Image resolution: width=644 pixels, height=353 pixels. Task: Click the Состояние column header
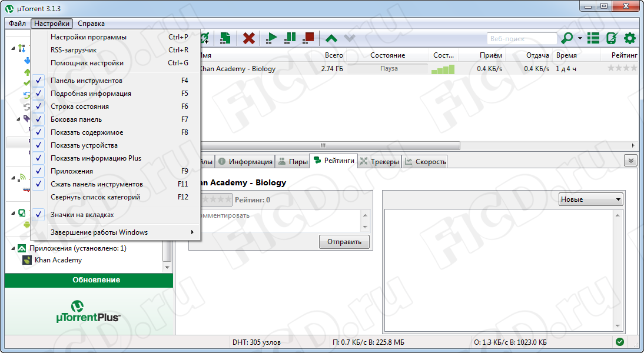click(387, 55)
